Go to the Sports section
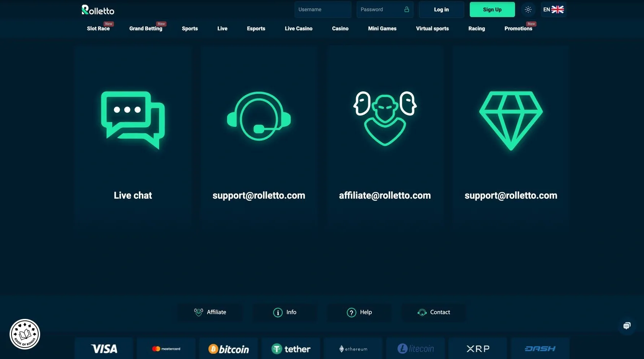The image size is (644, 359). pos(190,28)
